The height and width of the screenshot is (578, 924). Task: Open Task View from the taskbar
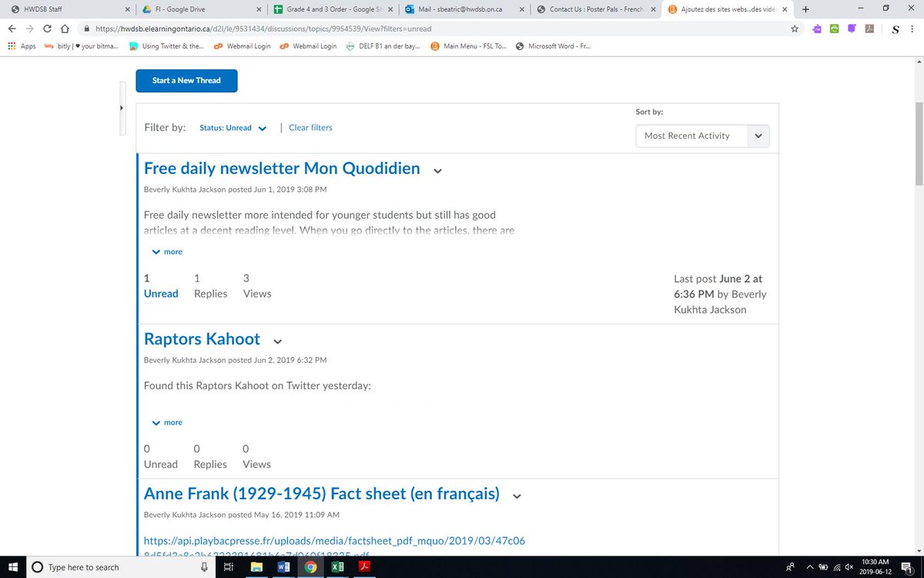tap(228, 567)
